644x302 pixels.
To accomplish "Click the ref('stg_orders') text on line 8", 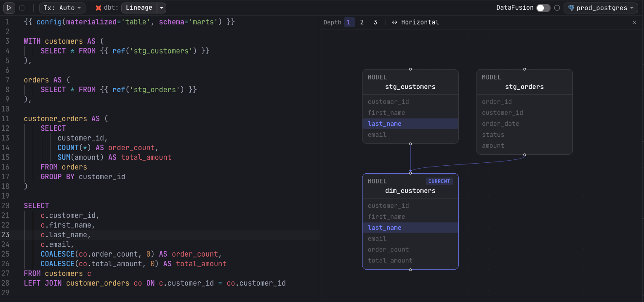I will [x=148, y=90].
